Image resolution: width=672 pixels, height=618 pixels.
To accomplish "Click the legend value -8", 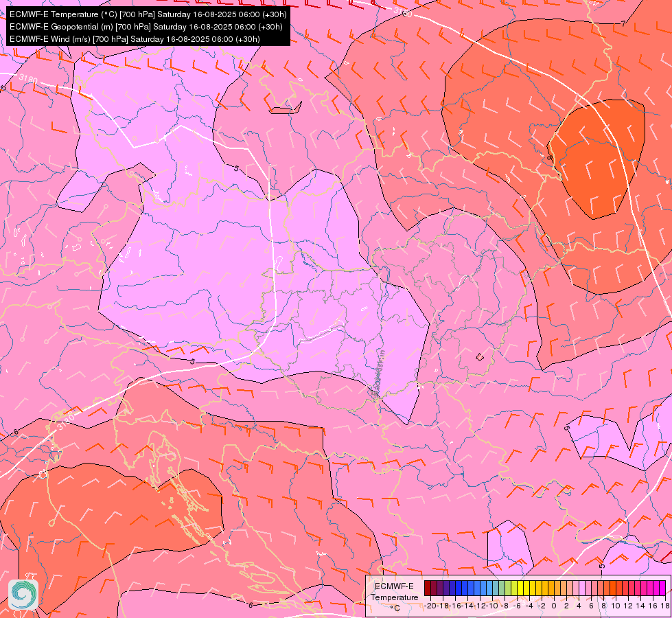I will click(x=505, y=606).
